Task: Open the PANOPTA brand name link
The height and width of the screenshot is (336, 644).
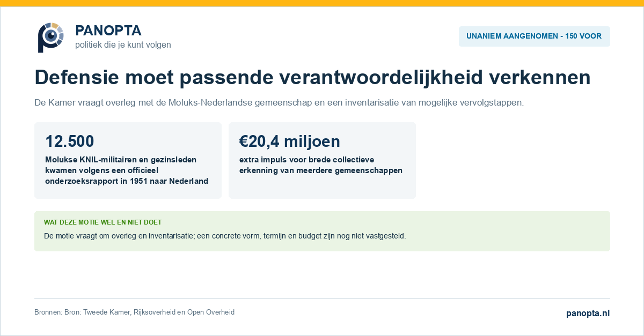Action: click(108, 31)
